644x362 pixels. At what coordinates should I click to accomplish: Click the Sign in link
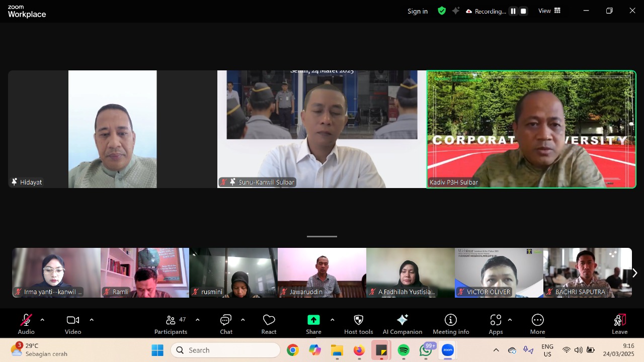(418, 11)
